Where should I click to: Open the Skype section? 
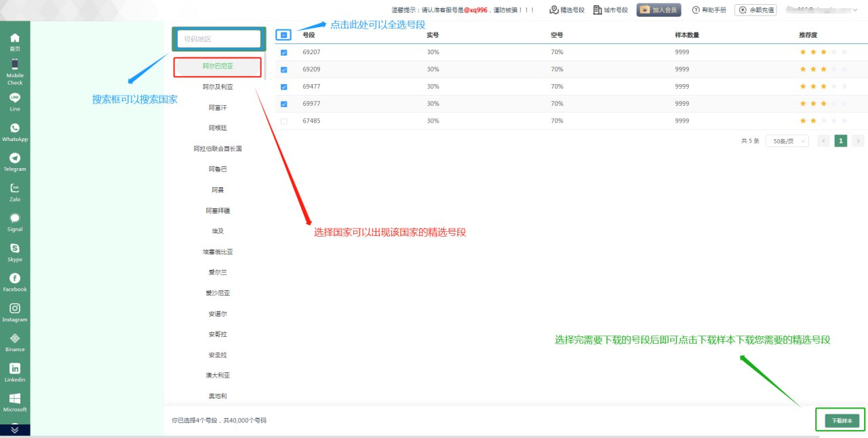coord(15,251)
